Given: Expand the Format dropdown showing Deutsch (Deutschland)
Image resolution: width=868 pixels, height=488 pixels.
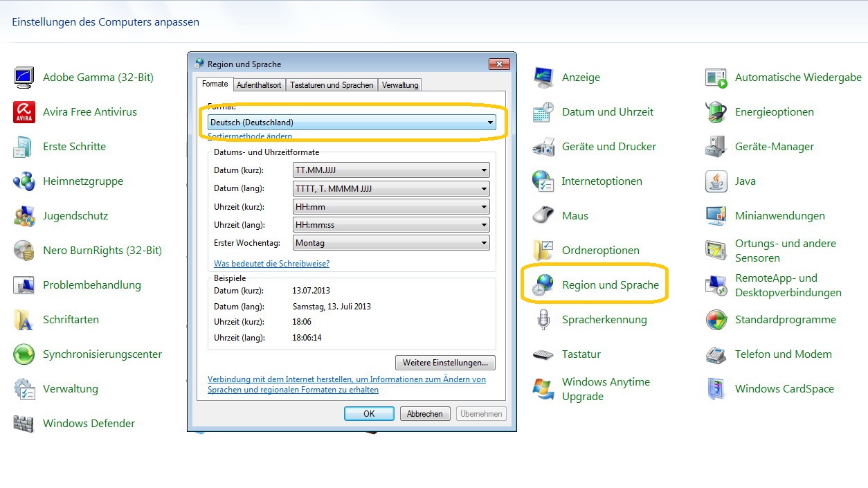Looking at the screenshot, I should [352, 123].
